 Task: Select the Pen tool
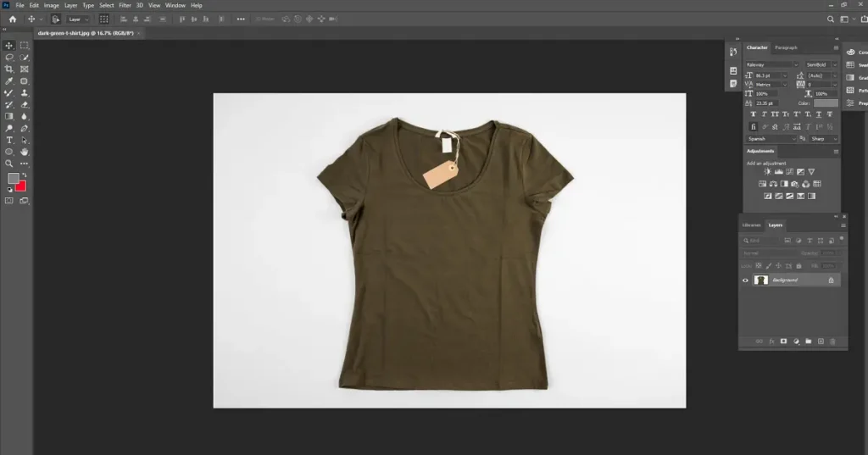(x=25, y=129)
